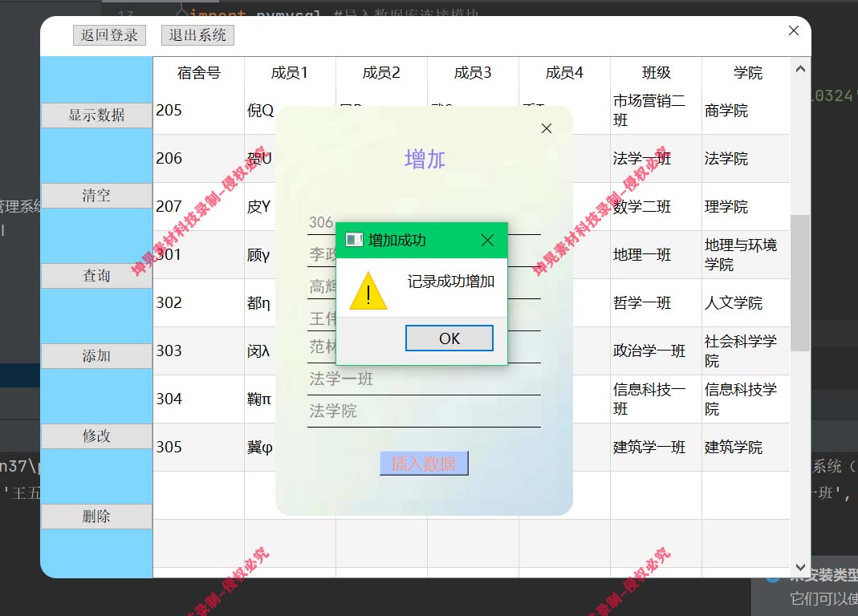Image resolution: width=858 pixels, height=616 pixels.
Task: Click the 政治学一班 class cell
Action: (656, 351)
